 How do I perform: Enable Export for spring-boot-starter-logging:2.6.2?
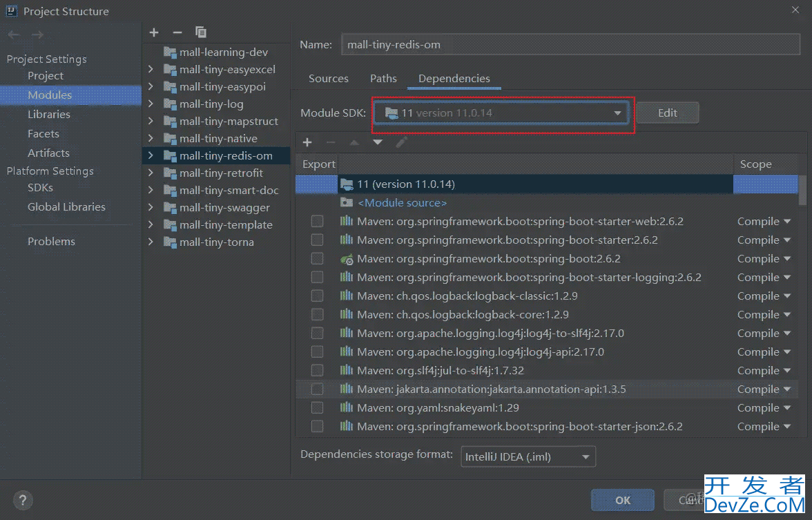(317, 277)
